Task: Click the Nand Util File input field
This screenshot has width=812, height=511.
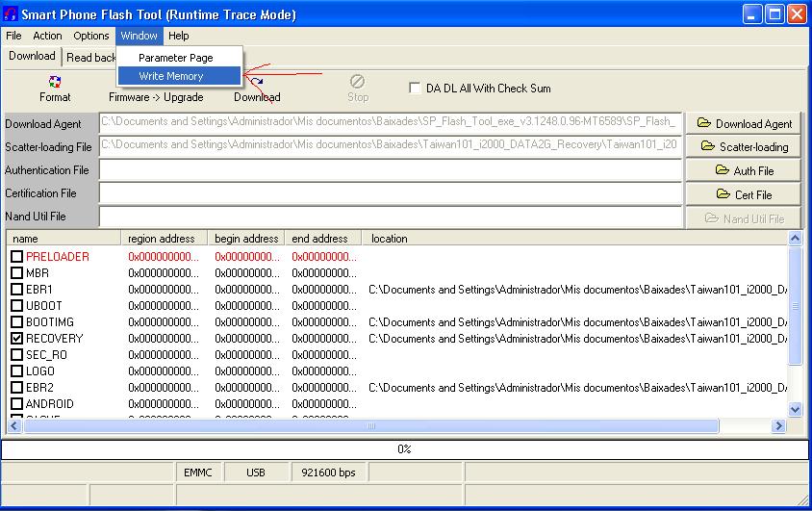Action: coord(391,217)
